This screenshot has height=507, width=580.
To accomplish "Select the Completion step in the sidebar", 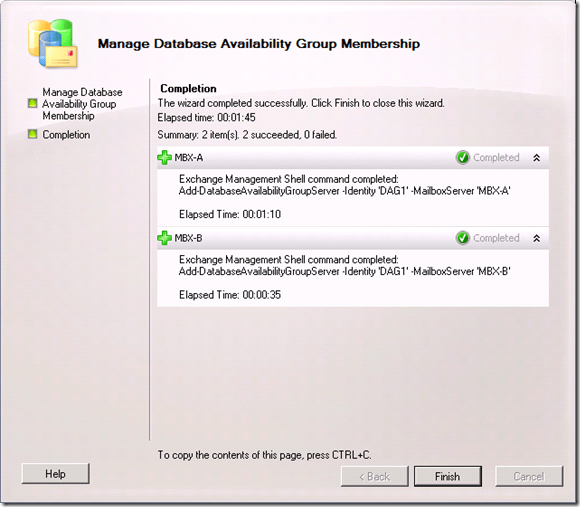I will [66, 135].
